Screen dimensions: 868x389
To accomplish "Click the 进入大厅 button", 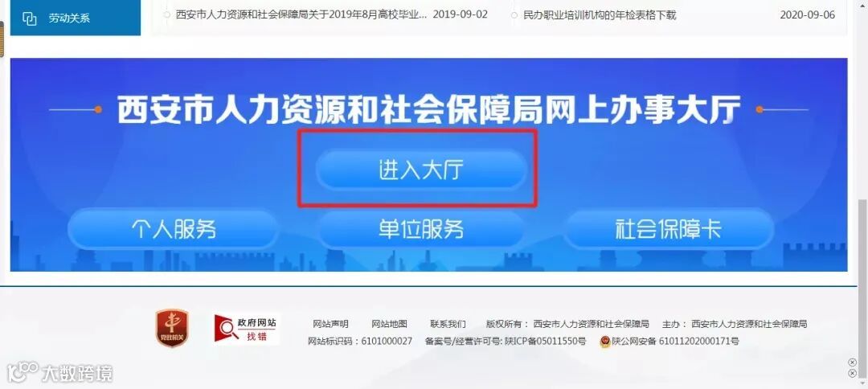I will coord(420,170).
